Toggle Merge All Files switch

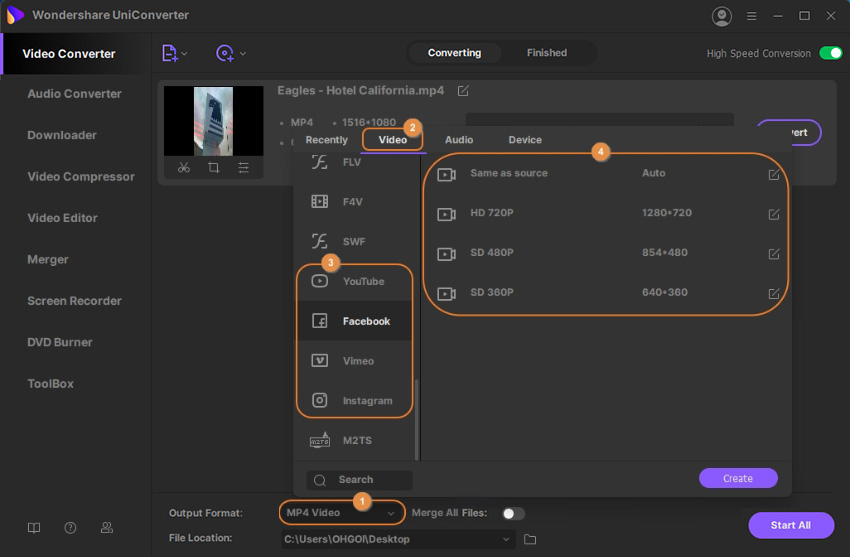click(512, 513)
